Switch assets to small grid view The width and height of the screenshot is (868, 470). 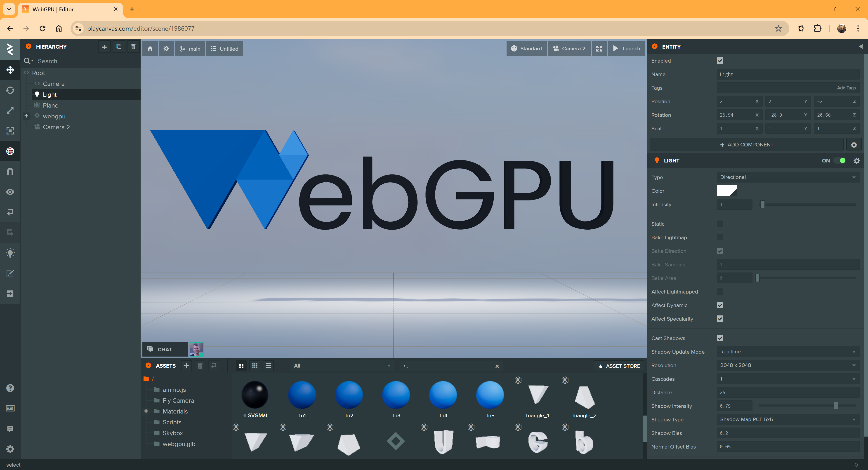(x=255, y=366)
